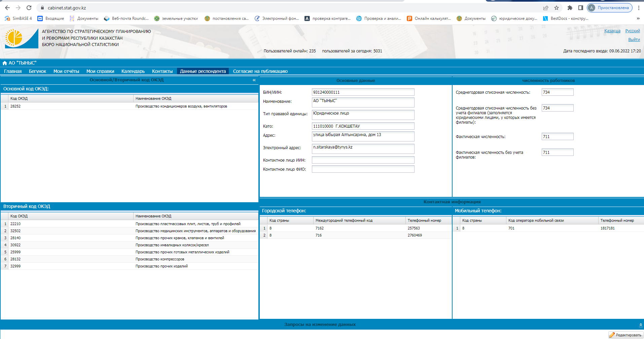This screenshot has width=644, height=339.
Task: Click the 'Наименование' field with АО "ТЫНЫС"
Action: (363, 102)
